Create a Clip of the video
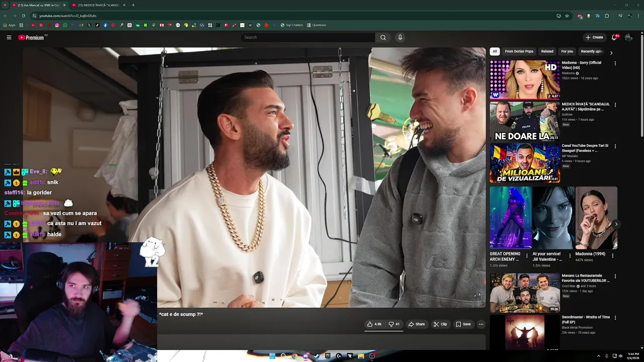The height and width of the screenshot is (362, 644). tap(440, 324)
